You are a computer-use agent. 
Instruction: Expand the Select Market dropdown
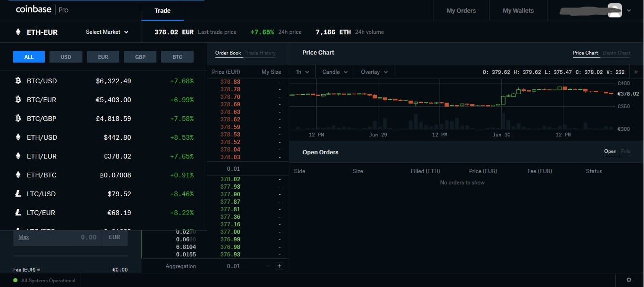[106, 32]
